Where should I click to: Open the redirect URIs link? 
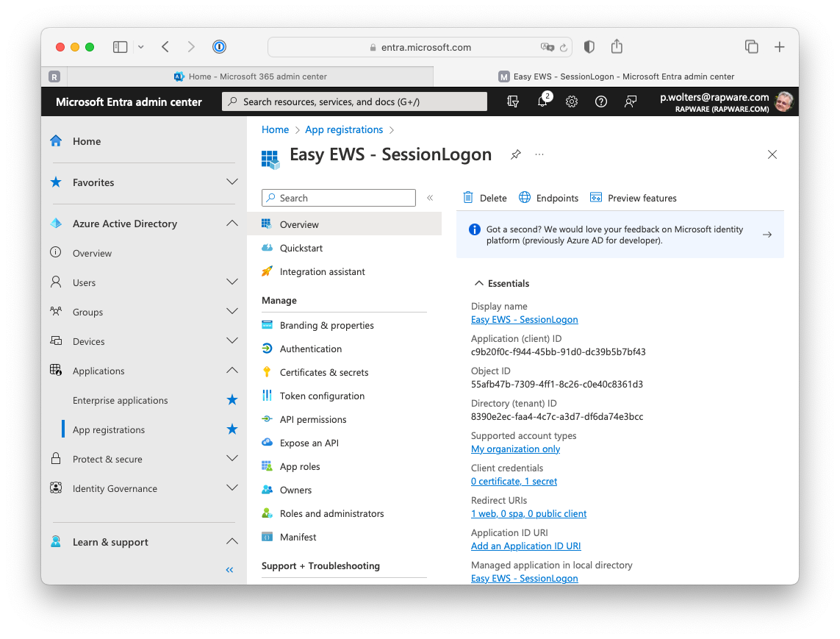coord(528,513)
